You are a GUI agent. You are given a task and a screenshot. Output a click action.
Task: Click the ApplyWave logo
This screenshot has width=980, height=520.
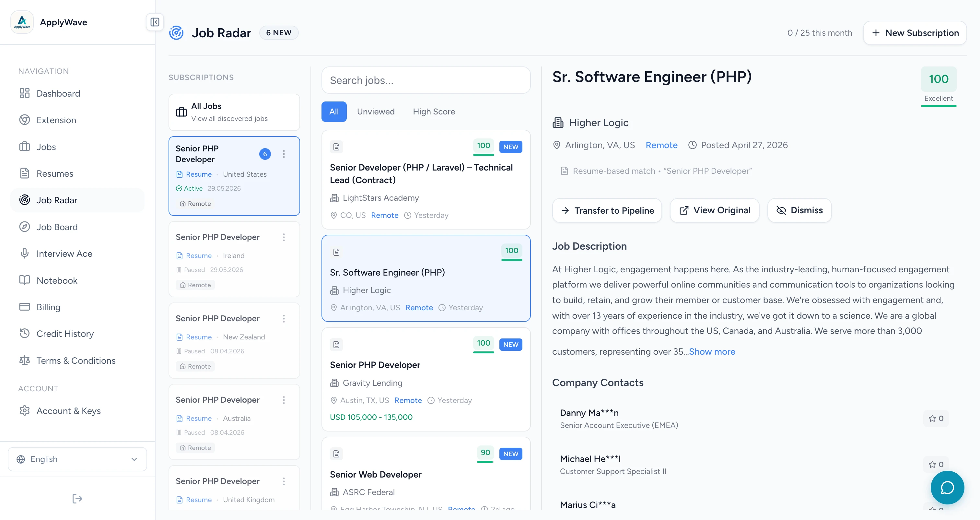[22, 22]
